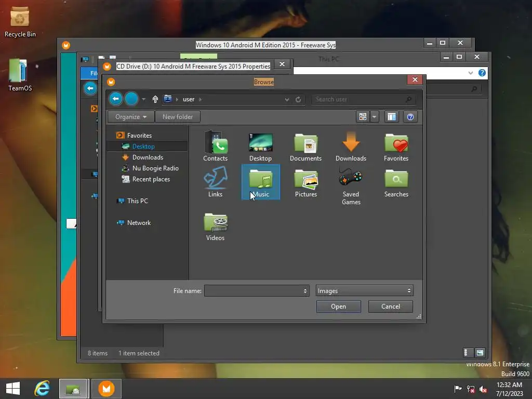Open the Organize menu
532x399 pixels.
[130, 117]
